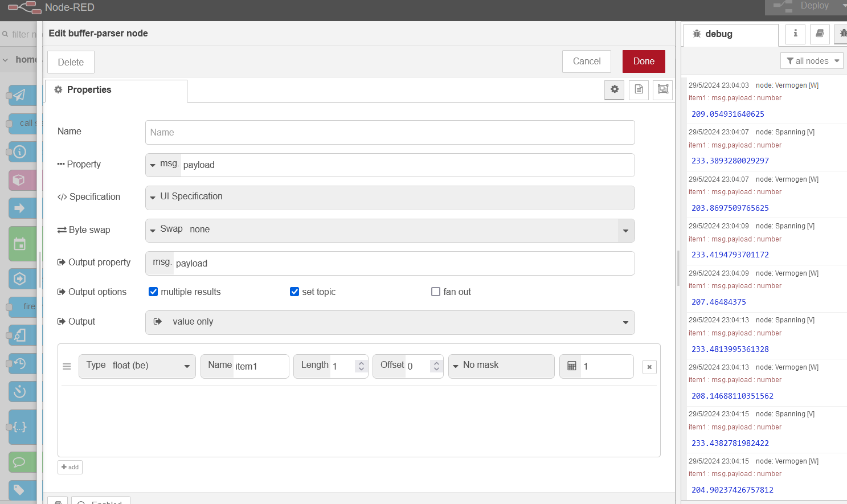Expand the Type float (be) dropdown
The width and height of the screenshot is (847, 504).
tap(137, 366)
